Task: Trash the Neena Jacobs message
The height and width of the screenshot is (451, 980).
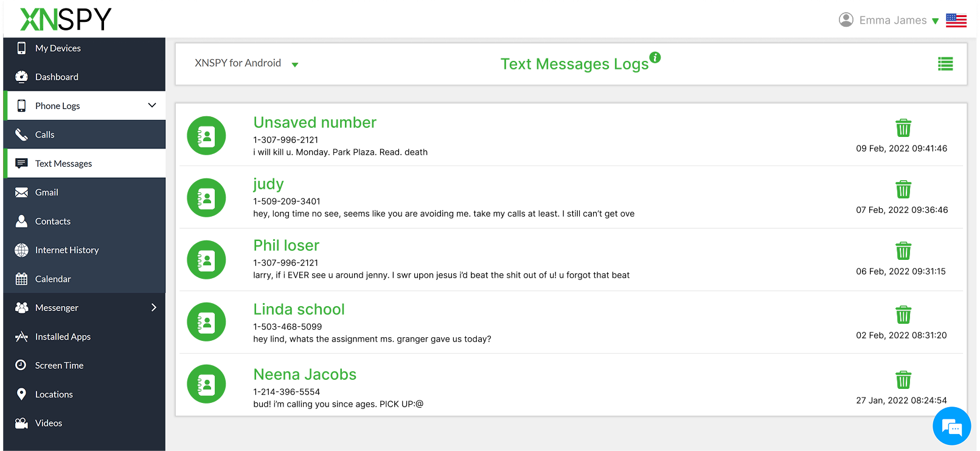Action: coord(903,380)
